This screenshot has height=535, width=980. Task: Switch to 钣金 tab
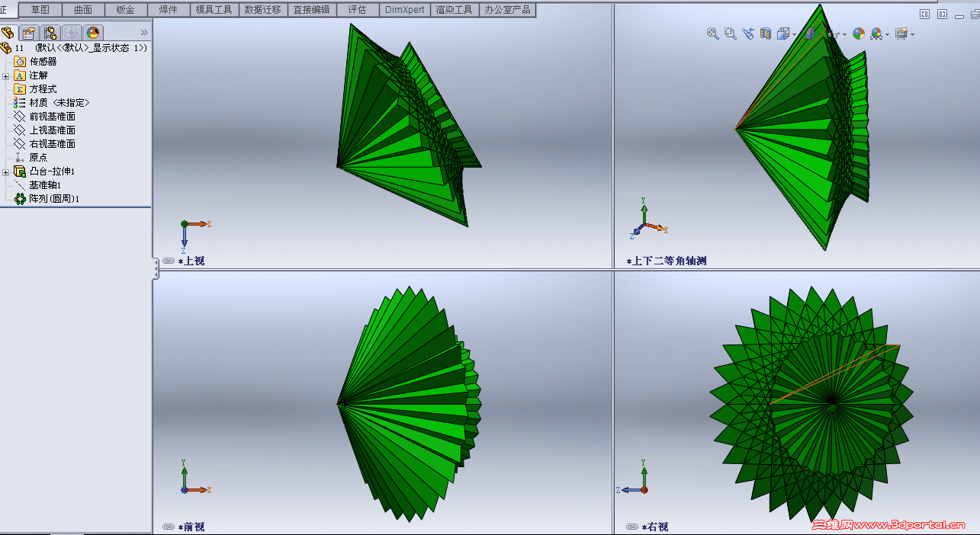(127, 10)
